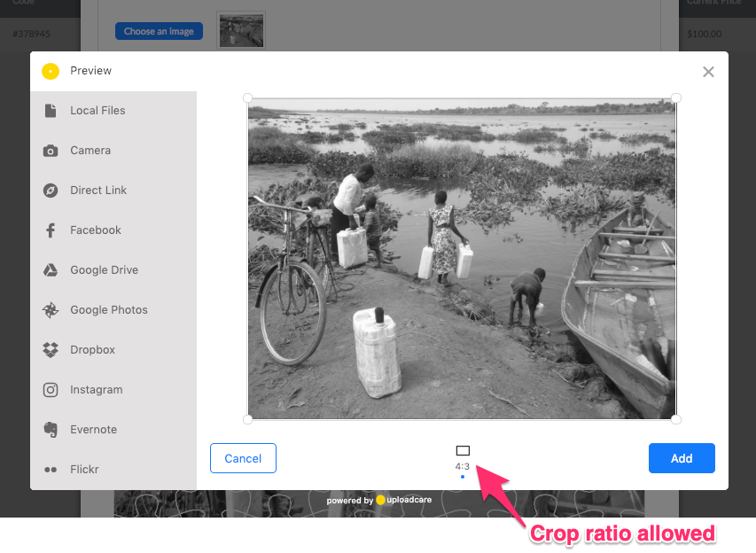Click the top-right crop corner handle
Screen dimensions: 756x553
(x=676, y=98)
